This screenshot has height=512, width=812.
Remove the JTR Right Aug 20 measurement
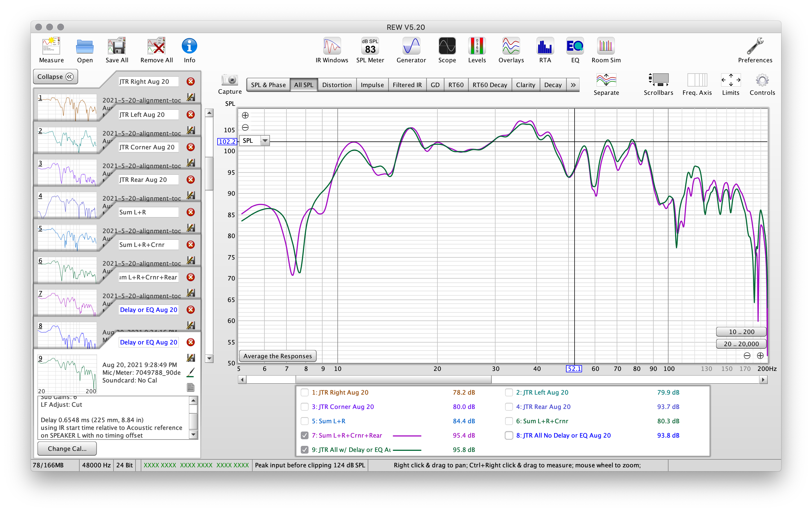(x=191, y=81)
